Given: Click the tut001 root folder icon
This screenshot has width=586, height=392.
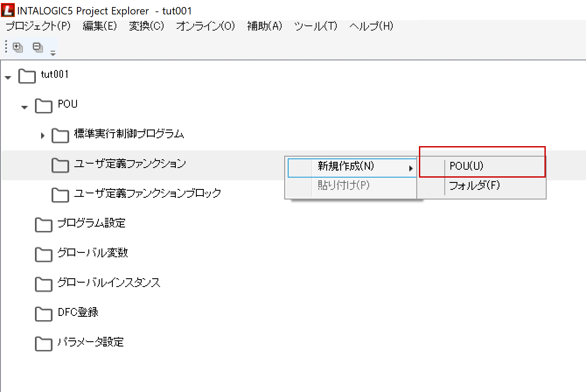Looking at the screenshot, I should point(27,77).
